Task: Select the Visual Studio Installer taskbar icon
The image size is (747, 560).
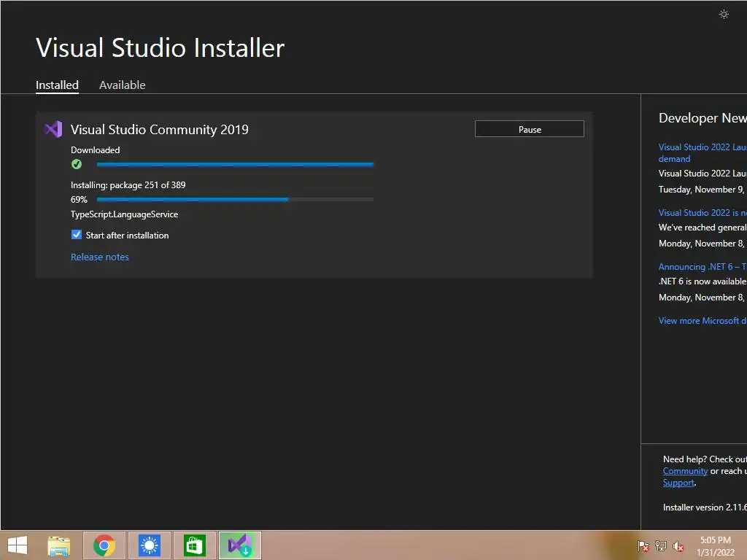Action: click(239, 545)
